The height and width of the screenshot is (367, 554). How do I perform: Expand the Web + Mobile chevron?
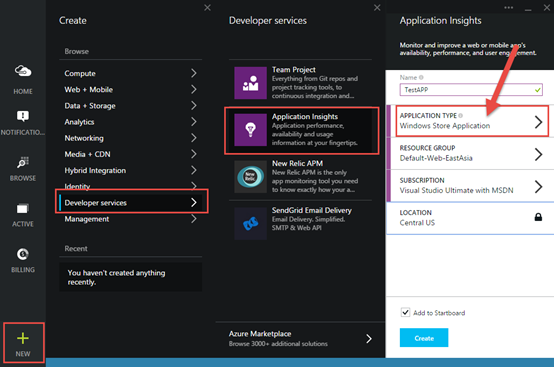(194, 89)
